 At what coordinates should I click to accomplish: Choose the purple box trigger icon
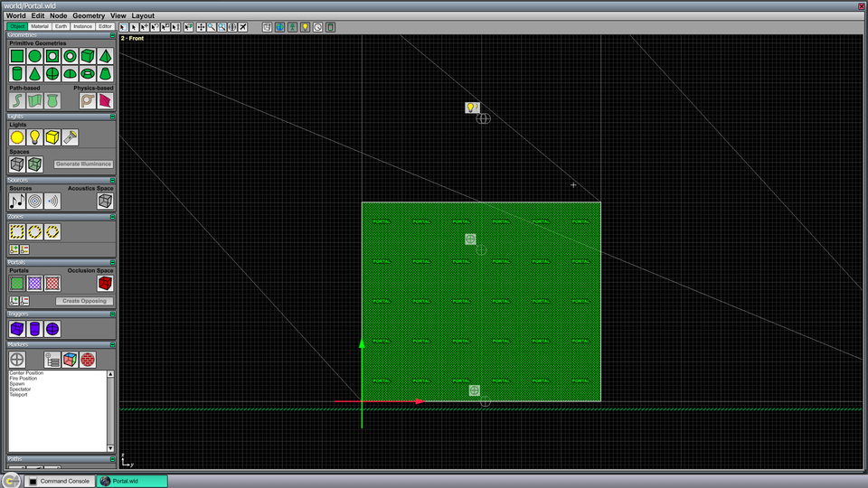coord(17,329)
